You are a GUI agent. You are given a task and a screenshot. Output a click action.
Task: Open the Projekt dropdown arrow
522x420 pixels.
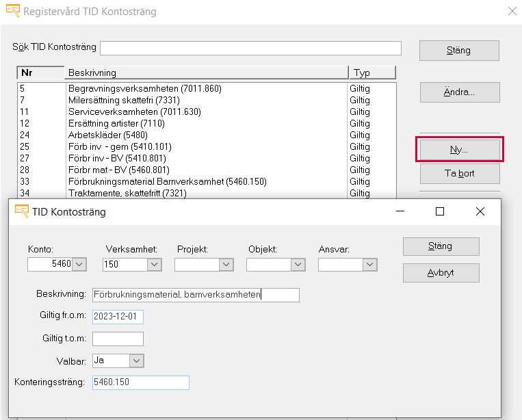[226, 264]
